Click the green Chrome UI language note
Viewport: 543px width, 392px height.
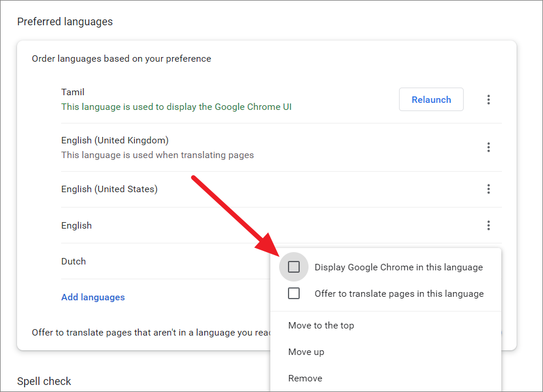pyautogui.click(x=176, y=106)
